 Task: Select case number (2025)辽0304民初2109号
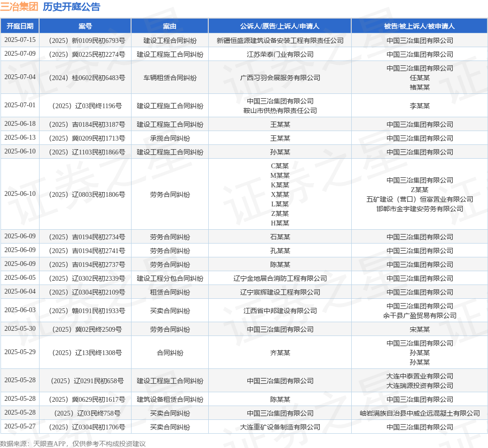[85, 292]
